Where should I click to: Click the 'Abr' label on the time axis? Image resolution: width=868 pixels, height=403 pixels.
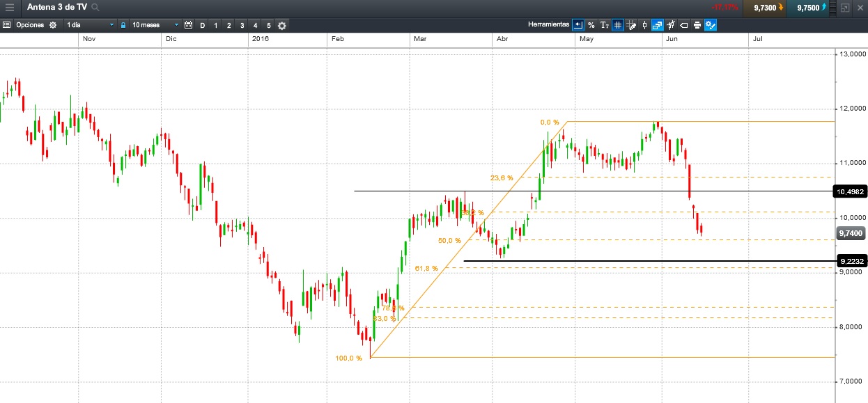point(502,39)
